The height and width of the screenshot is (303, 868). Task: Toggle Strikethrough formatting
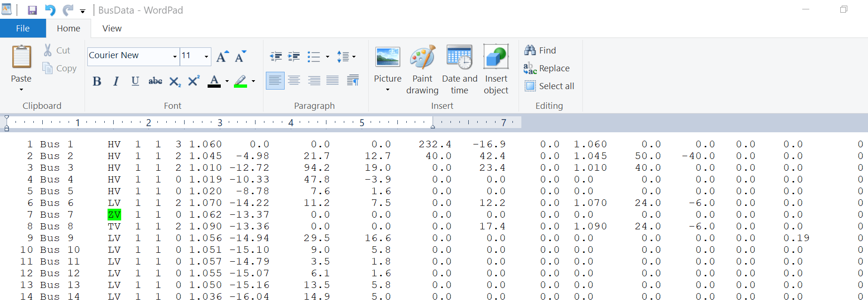pos(155,81)
